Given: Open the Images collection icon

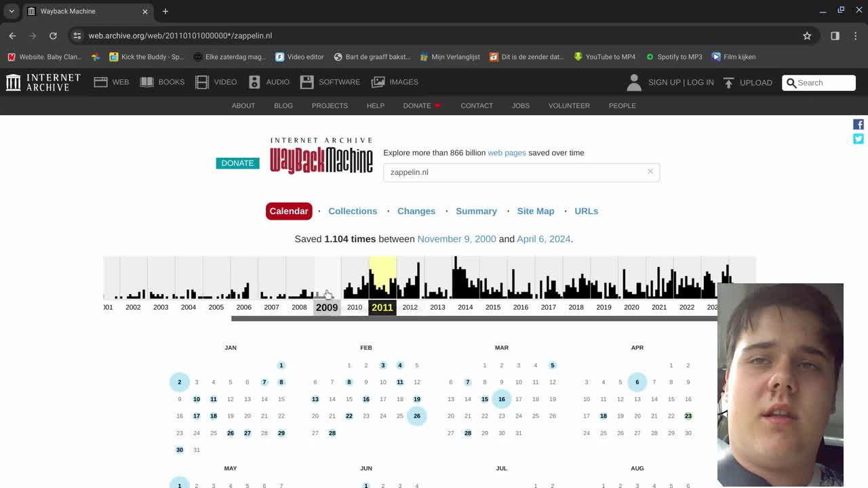Looking at the screenshot, I should tap(378, 81).
